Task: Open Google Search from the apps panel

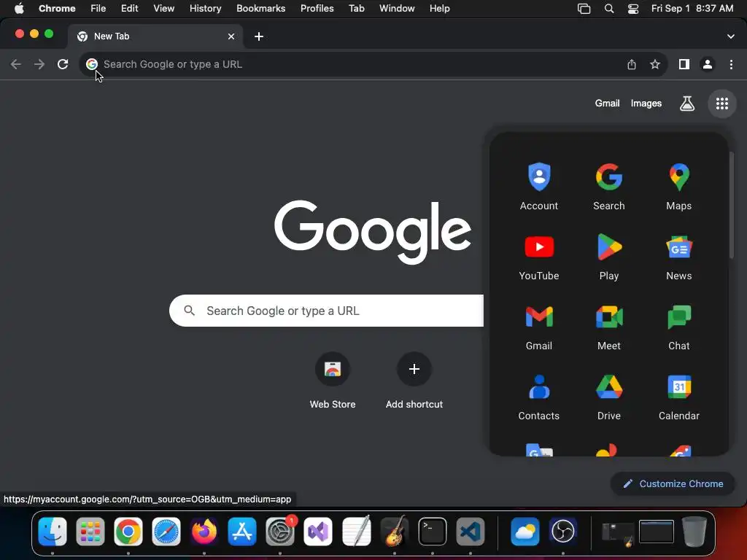Action: (609, 186)
